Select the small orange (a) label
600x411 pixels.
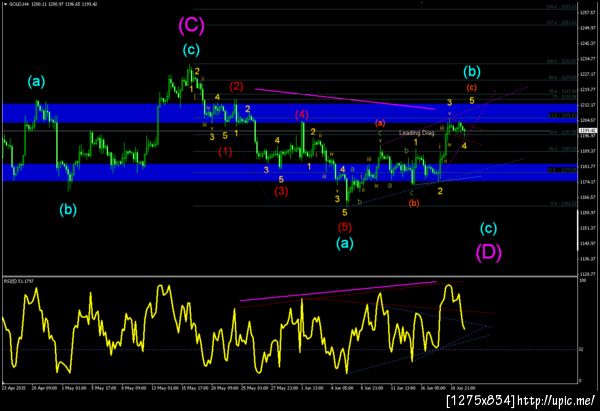[x=380, y=123]
